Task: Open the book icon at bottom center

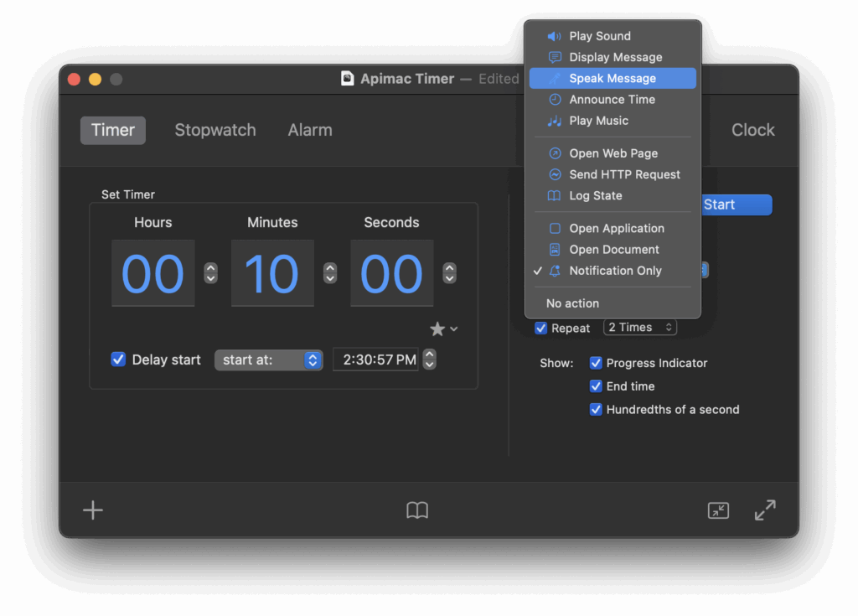Action: point(417,510)
